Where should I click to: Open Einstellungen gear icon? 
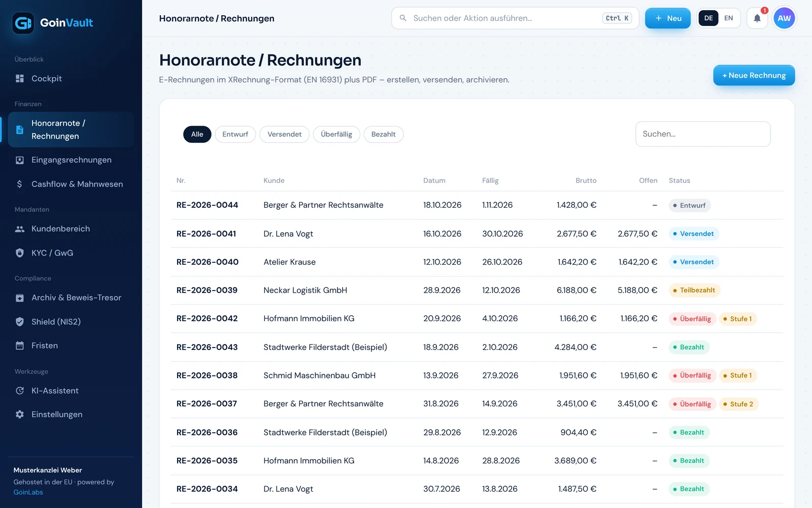click(20, 415)
